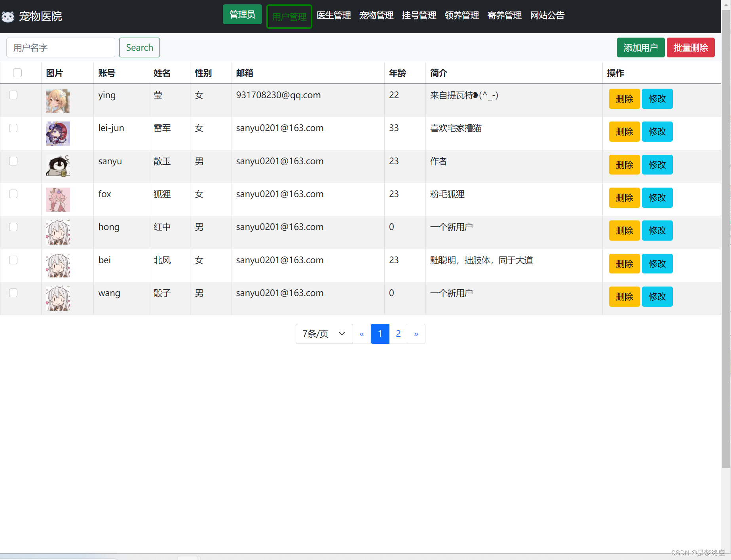Click the Search button
731x560 pixels.
139,47
